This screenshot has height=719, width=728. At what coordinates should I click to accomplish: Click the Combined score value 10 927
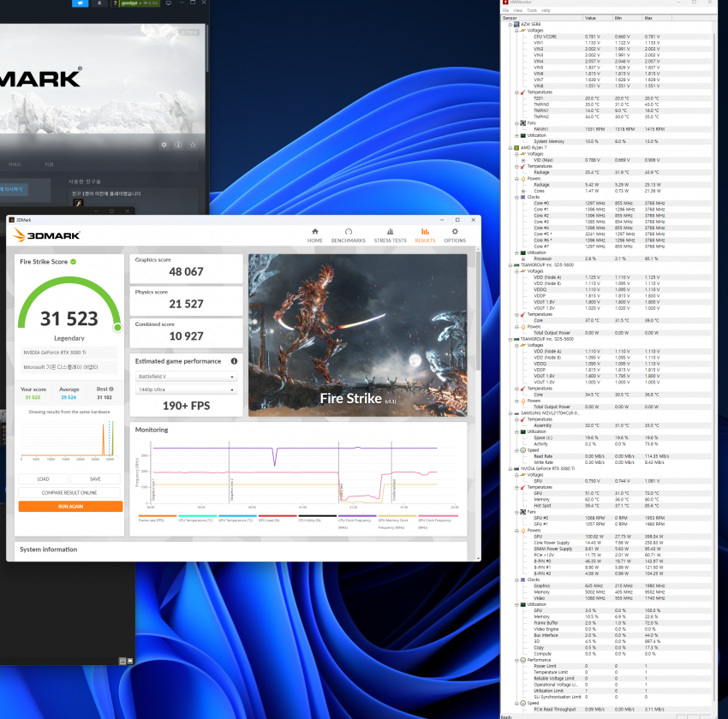[186, 336]
